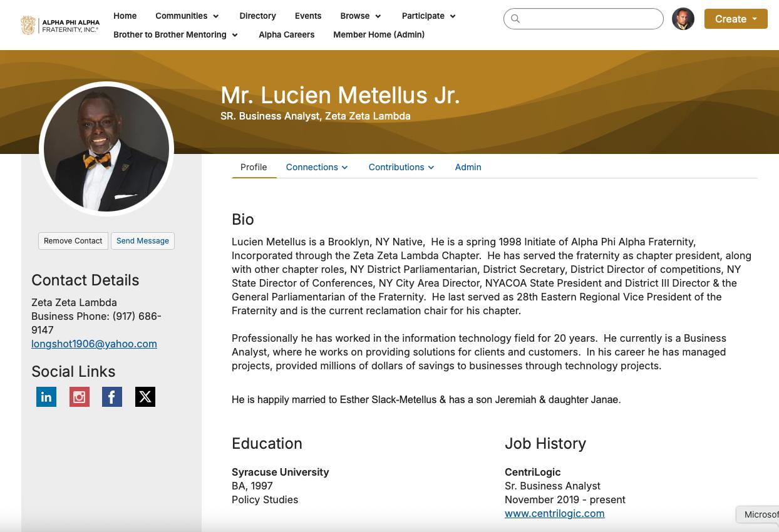779x532 pixels.
Task: Click the Contact Details heading
Action: click(x=85, y=280)
